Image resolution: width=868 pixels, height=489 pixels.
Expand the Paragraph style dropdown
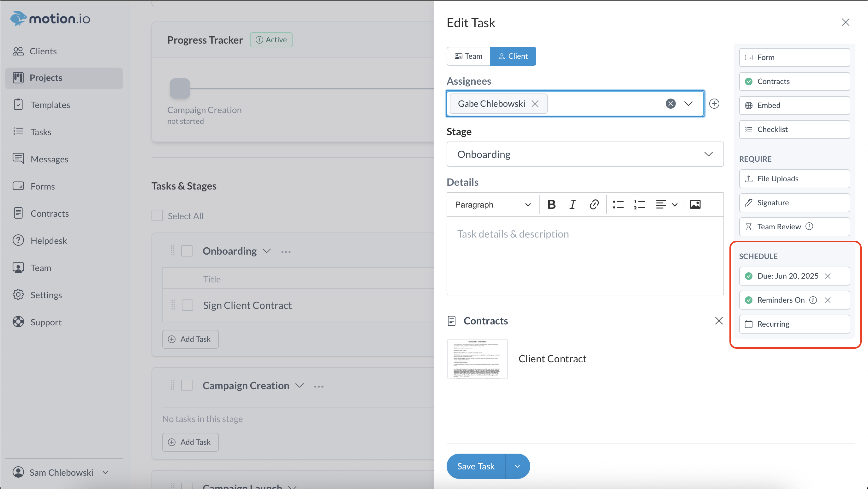point(493,204)
